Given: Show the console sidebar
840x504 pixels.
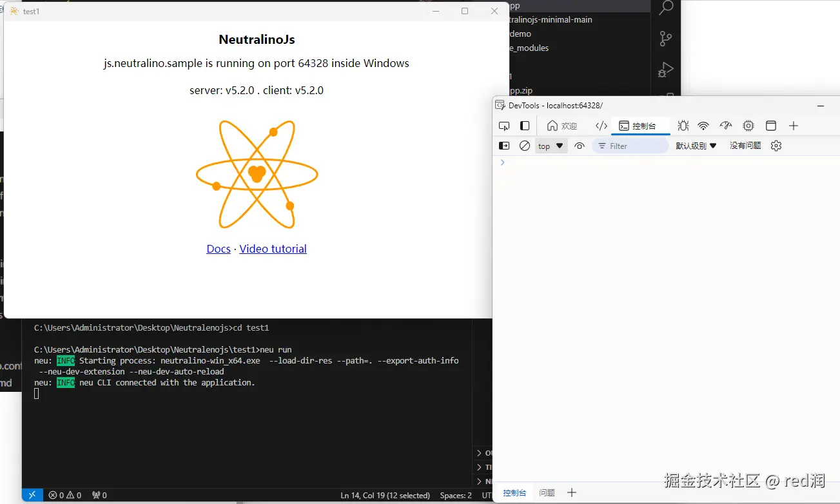Looking at the screenshot, I should (x=504, y=146).
